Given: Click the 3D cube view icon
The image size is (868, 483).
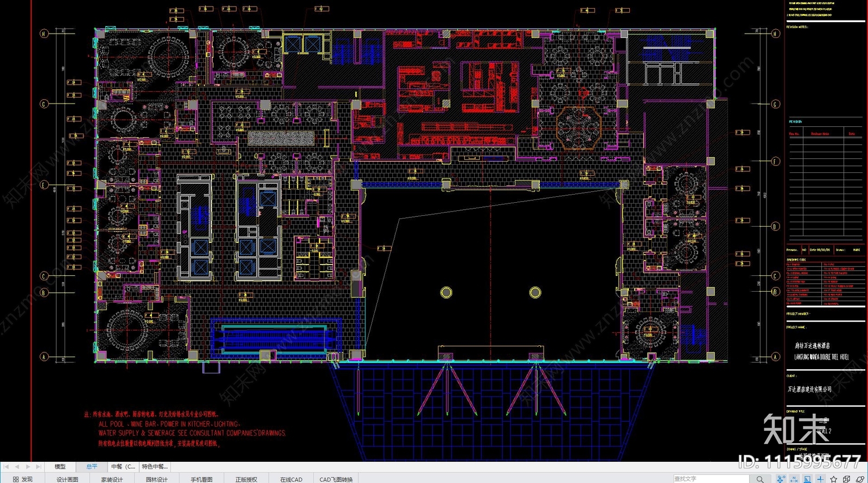Looking at the screenshot, I should [847, 479].
